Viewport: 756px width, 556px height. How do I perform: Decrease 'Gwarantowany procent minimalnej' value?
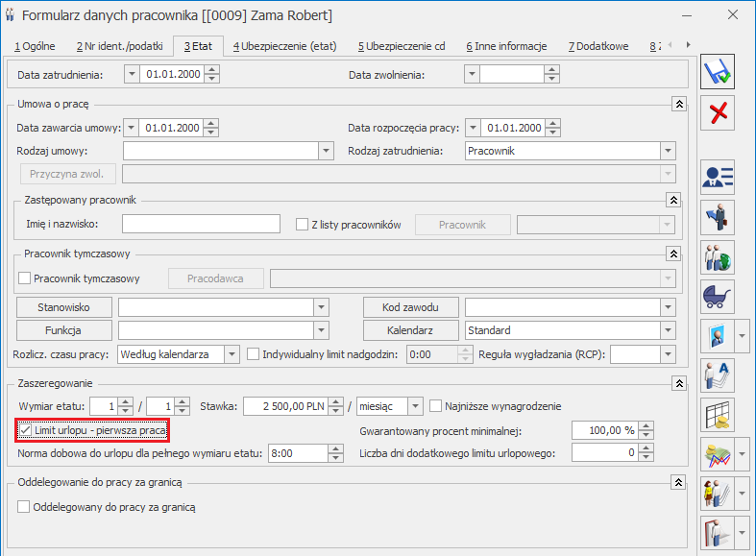(646, 435)
